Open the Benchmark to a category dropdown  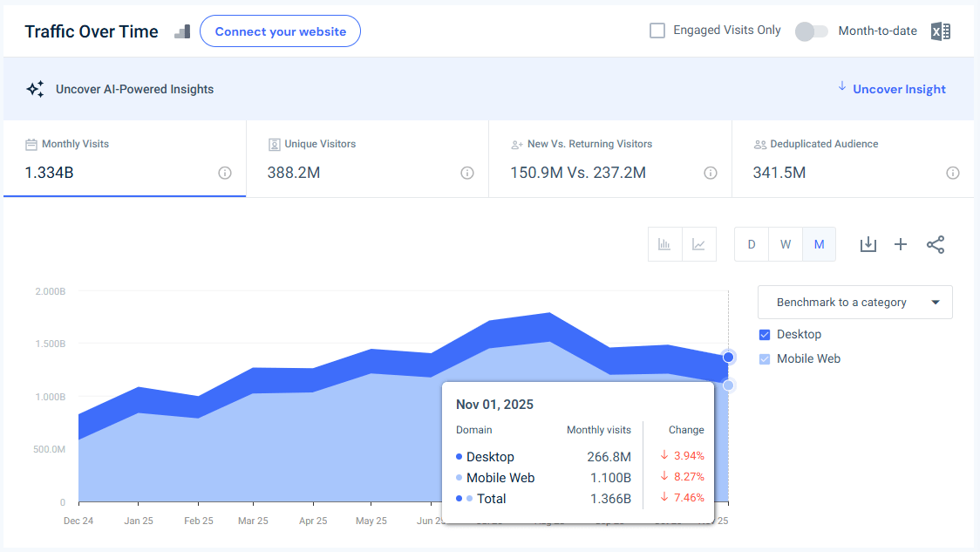point(854,302)
